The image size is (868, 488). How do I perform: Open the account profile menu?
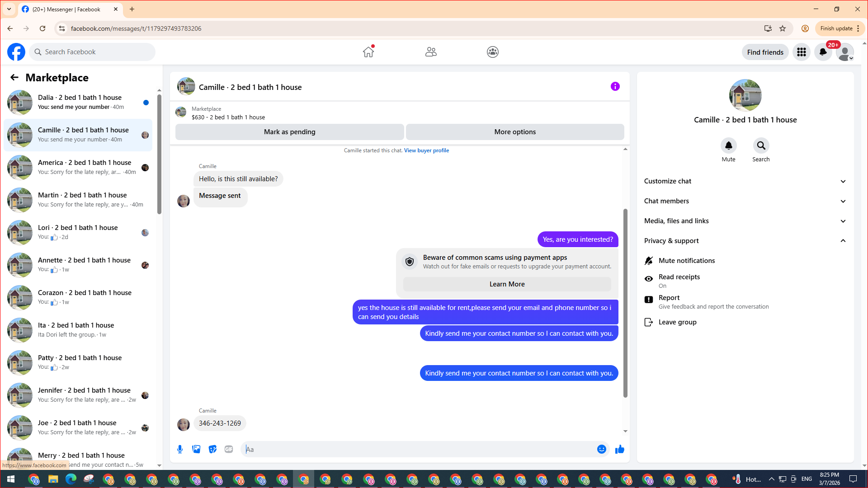coord(845,52)
